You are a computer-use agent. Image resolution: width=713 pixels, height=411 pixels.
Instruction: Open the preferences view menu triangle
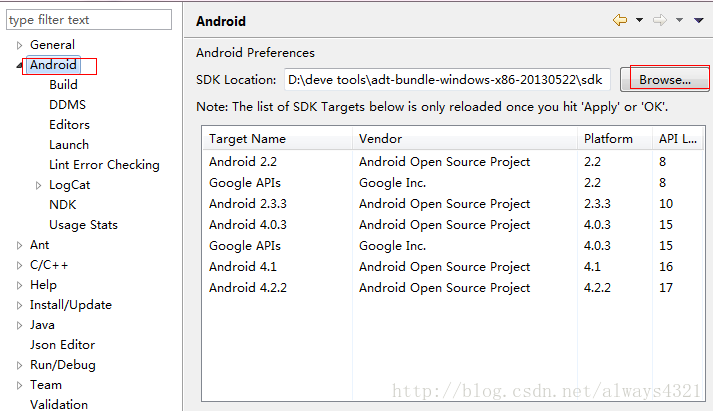pyautogui.click(x=699, y=20)
